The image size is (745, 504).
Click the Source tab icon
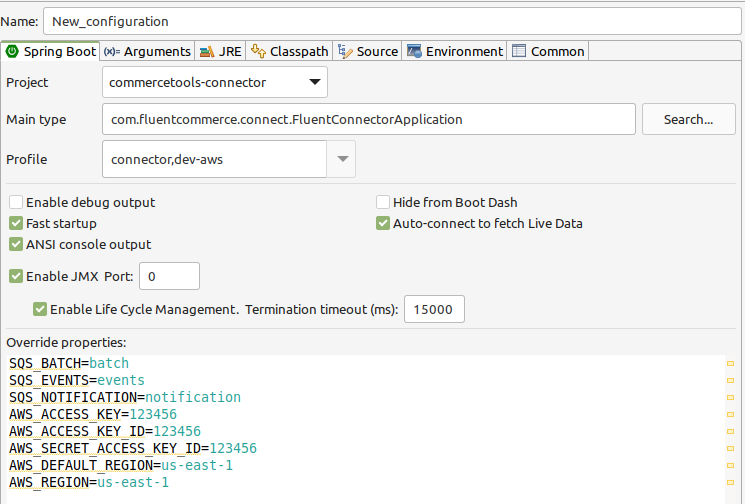(x=345, y=51)
